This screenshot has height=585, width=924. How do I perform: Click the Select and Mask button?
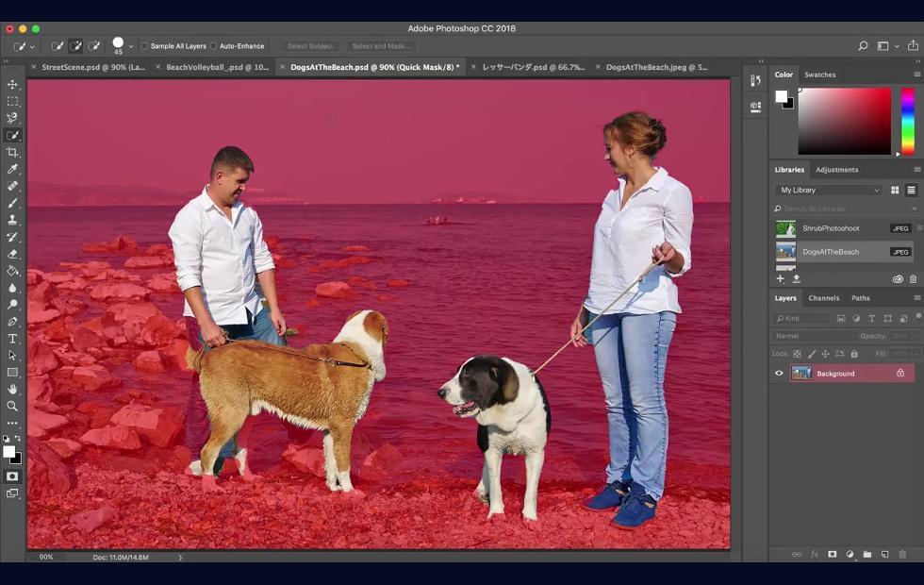(381, 46)
